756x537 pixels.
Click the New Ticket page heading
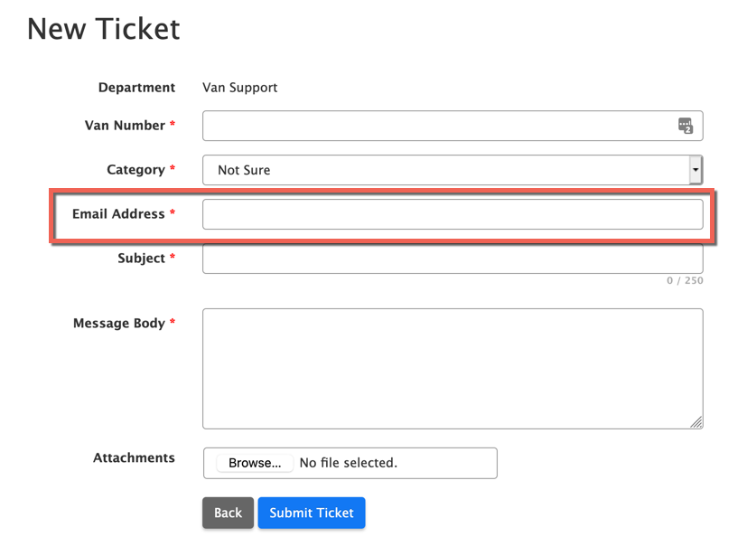click(104, 29)
